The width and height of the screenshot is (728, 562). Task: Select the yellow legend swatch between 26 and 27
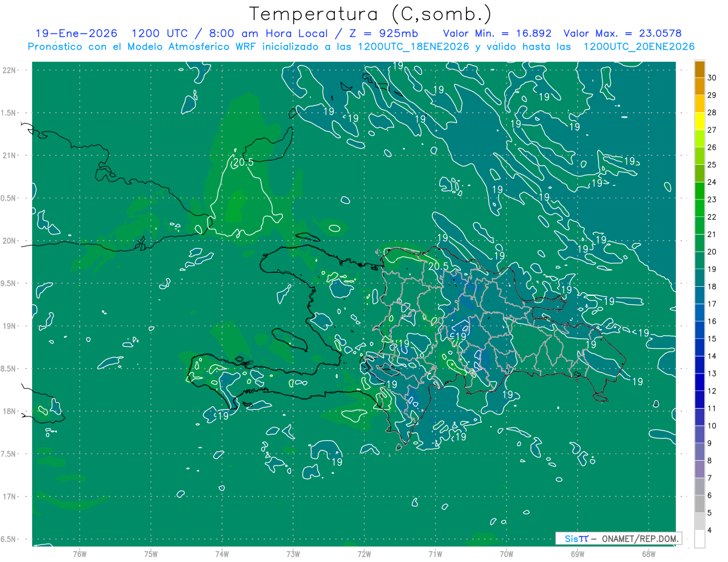pyautogui.click(x=699, y=138)
